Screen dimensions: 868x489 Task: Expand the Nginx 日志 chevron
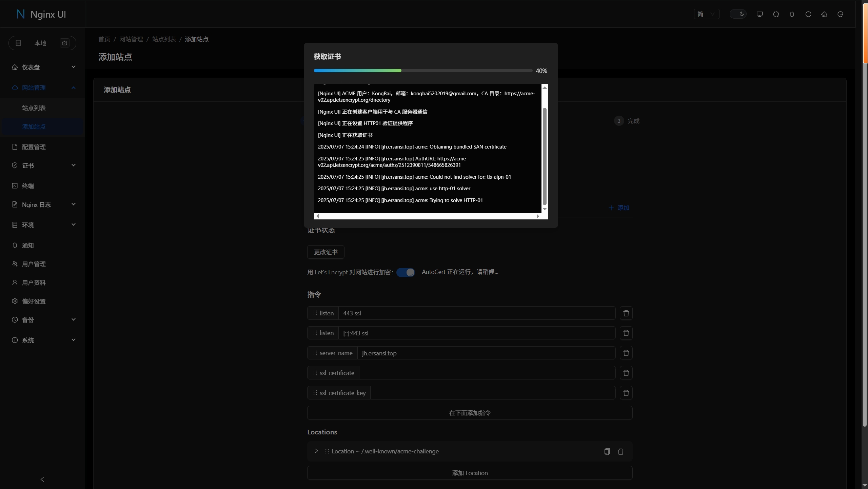[74, 204]
